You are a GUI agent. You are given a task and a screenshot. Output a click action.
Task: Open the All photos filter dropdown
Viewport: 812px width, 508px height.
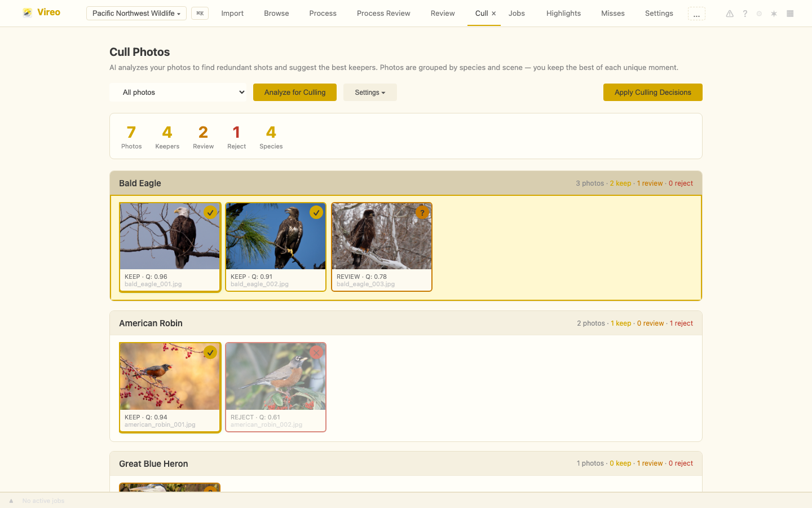tap(178, 92)
